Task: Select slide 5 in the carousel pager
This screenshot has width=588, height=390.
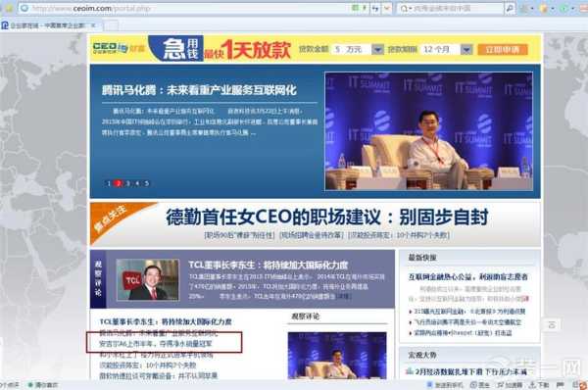Action: click(147, 183)
